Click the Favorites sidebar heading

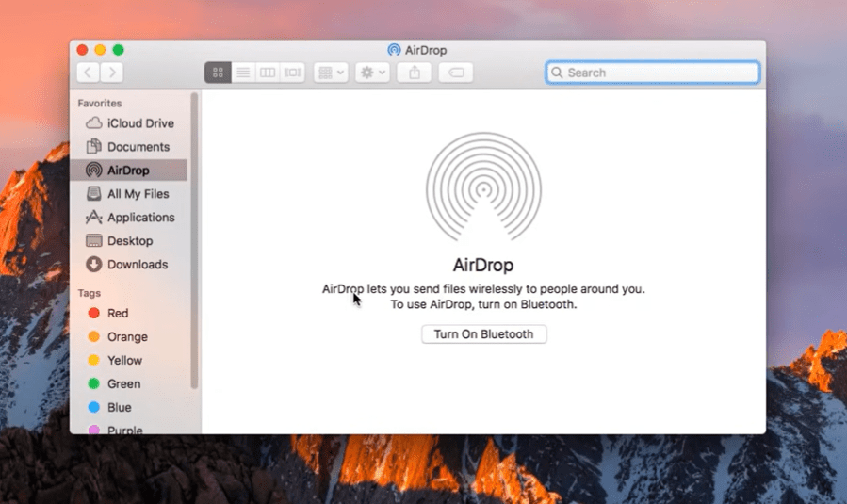click(x=99, y=104)
